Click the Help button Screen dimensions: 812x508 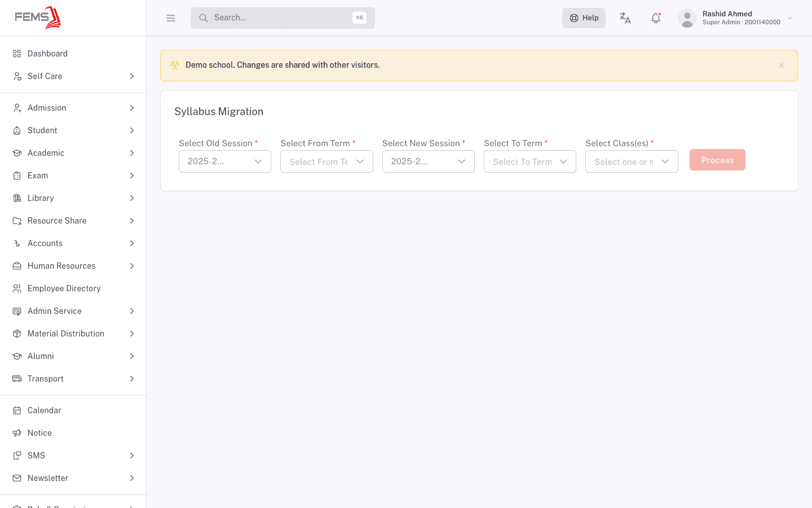[x=584, y=18]
